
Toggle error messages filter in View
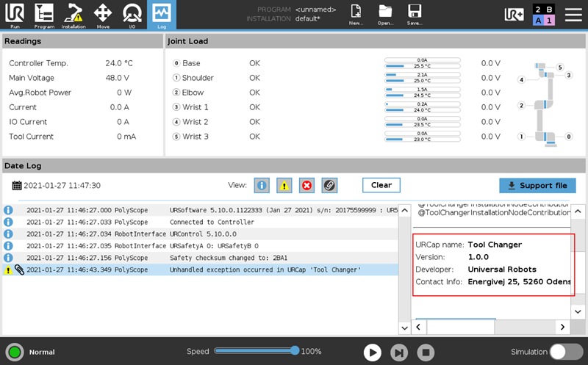tap(306, 185)
